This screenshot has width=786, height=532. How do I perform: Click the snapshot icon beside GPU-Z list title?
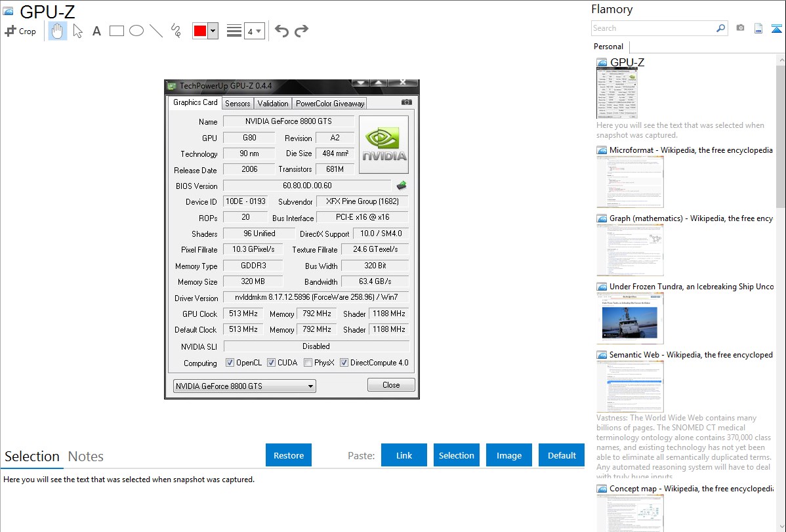(x=602, y=63)
